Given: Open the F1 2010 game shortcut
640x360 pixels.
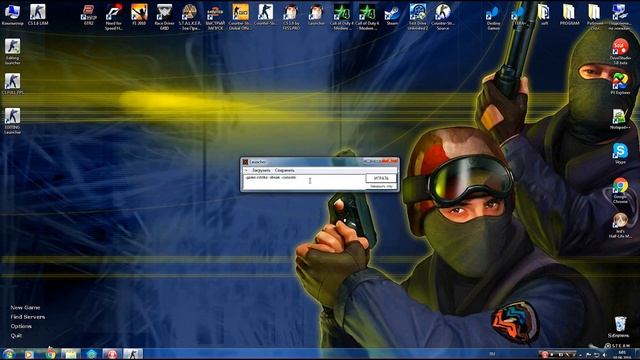Looking at the screenshot, I should pyautogui.click(x=139, y=14).
